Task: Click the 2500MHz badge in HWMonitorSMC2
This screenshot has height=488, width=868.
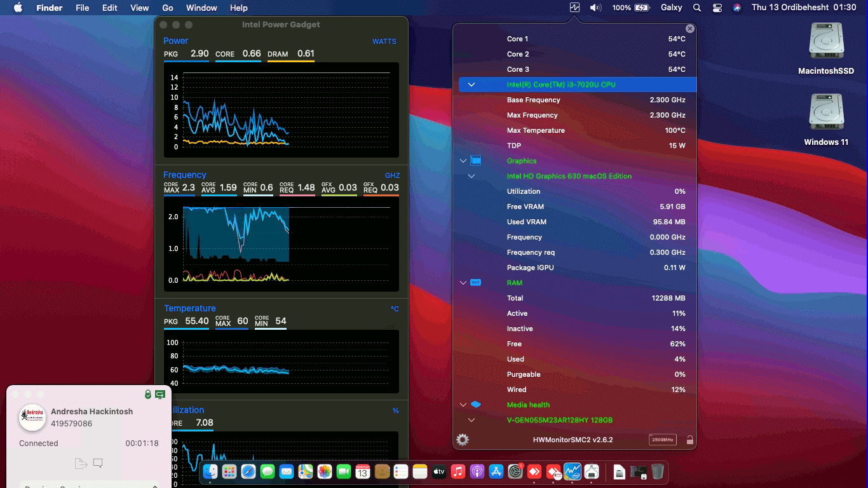Action: point(663,440)
